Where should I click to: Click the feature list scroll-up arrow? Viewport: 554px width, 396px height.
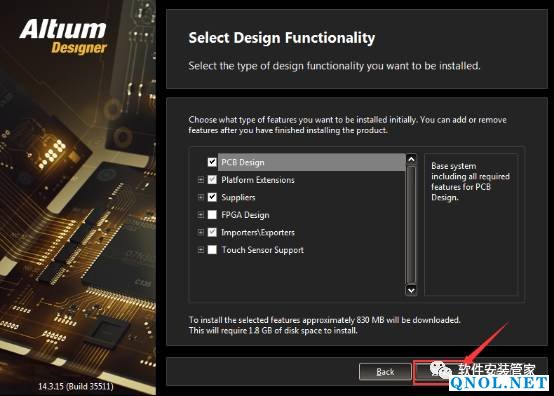(x=411, y=159)
